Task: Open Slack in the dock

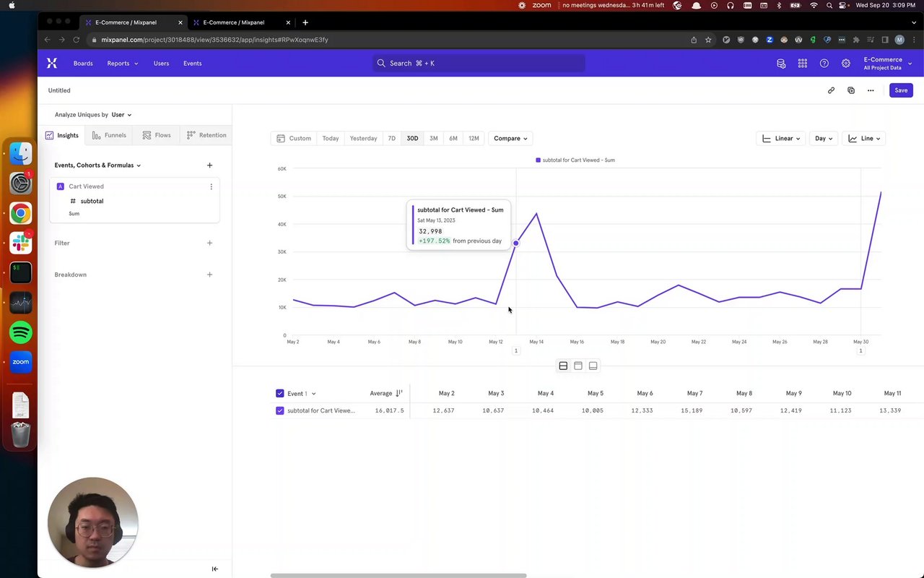Action: click(x=21, y=243)
